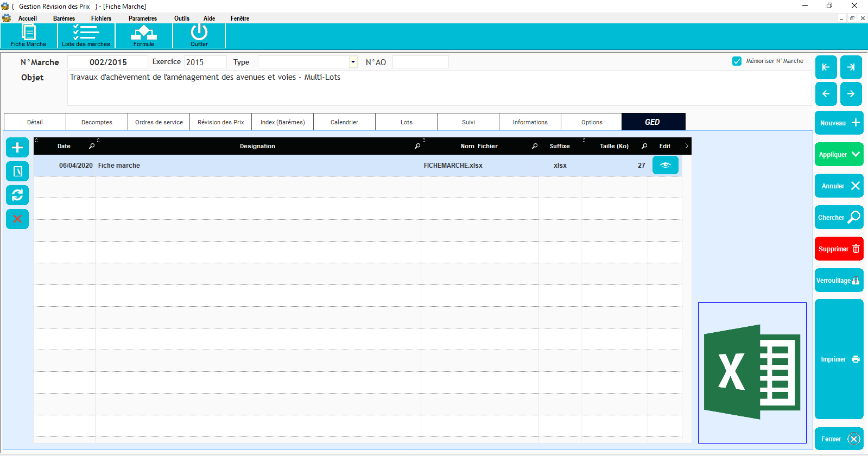The width and height of the screenshot is (868, 456).
Task: Click the N°AO input field
Action: 420,62
